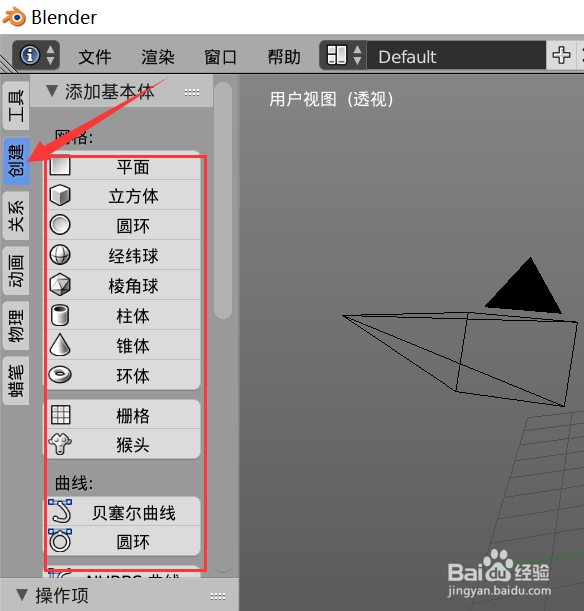Add a 棱角球 mesh primitive
The image size is (584, 611).
123,285
